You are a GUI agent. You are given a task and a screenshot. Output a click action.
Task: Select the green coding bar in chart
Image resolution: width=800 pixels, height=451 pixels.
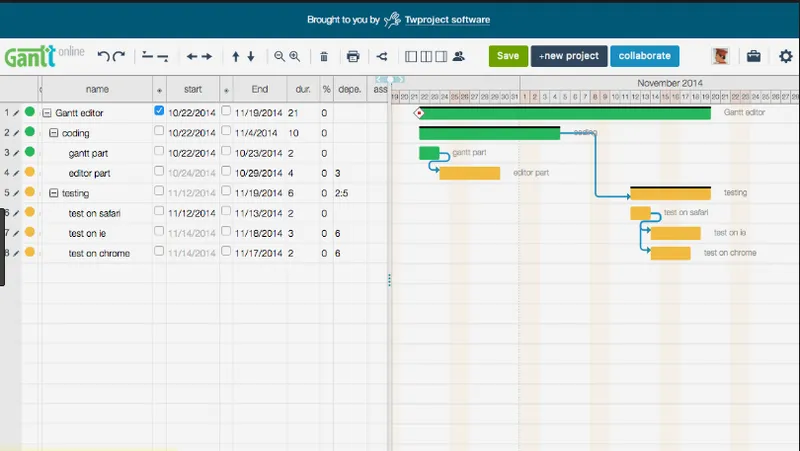489,134
